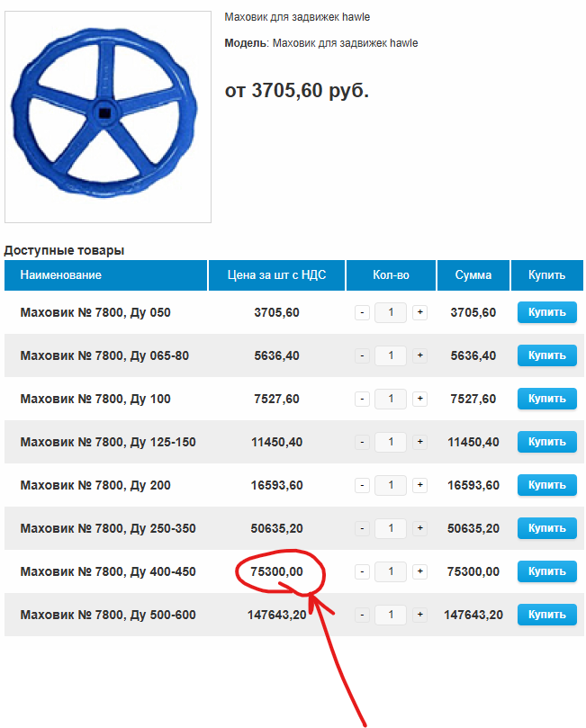The width and height of the screenshot is (586, 728).
Task: Reduce quantity of Ду 400-450 handwheel
Action: tap(362, 571)
